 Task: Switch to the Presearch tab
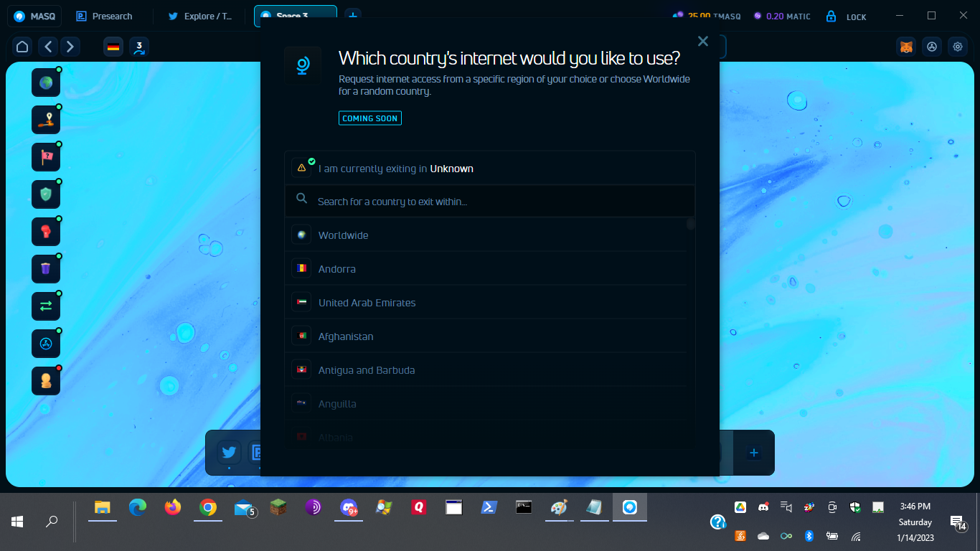pos(105,17)
